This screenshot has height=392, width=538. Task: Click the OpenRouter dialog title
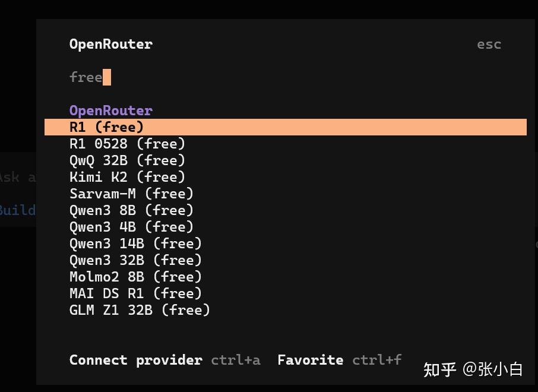pos(111,44)
